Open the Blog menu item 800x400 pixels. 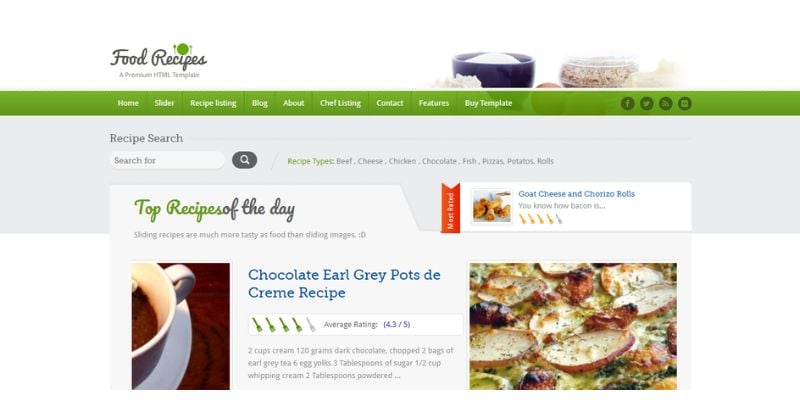click(260, 103)
